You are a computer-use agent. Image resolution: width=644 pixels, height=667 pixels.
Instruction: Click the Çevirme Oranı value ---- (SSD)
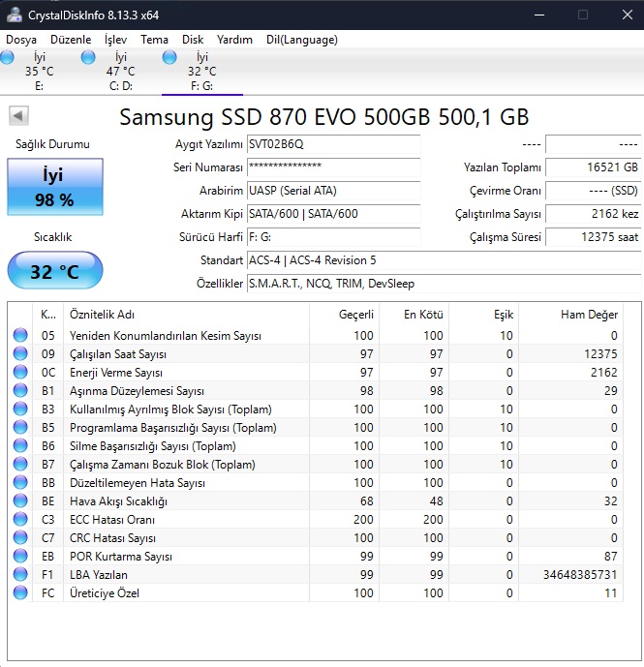(594, 191)
